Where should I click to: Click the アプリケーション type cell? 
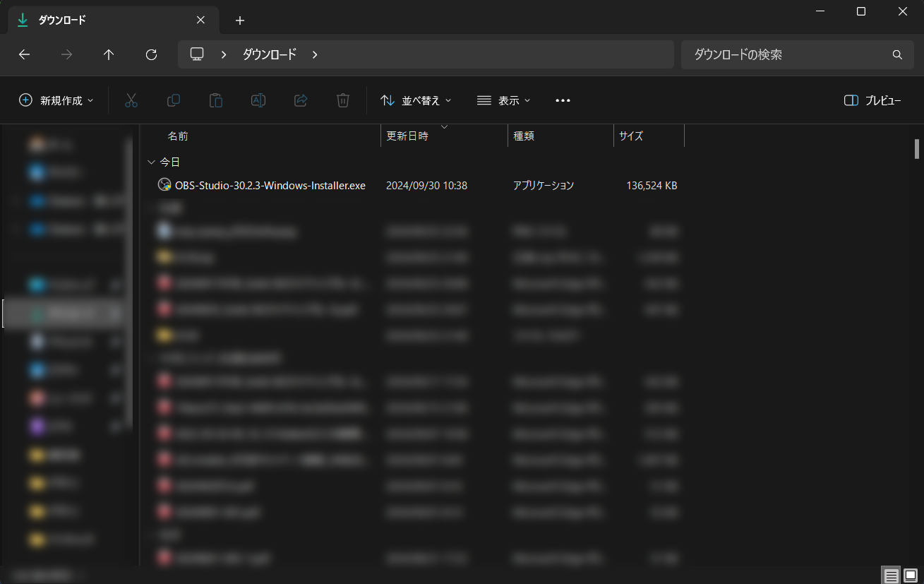coord(544,185)
